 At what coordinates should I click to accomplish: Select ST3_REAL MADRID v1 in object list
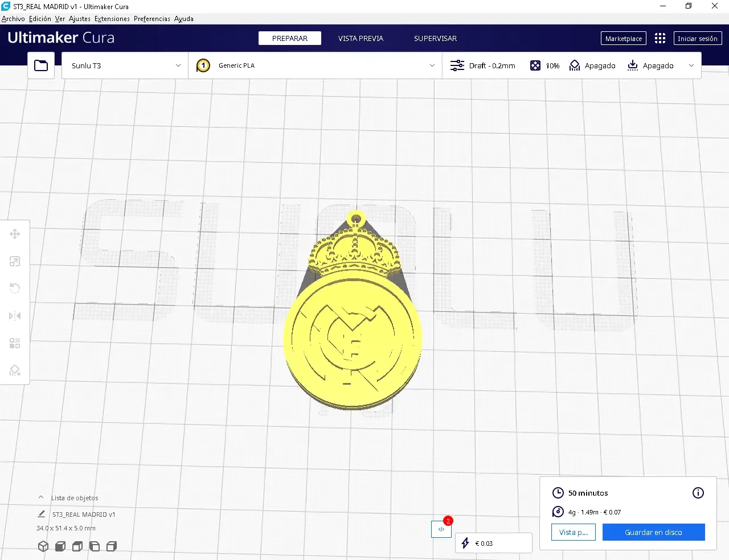84,514
